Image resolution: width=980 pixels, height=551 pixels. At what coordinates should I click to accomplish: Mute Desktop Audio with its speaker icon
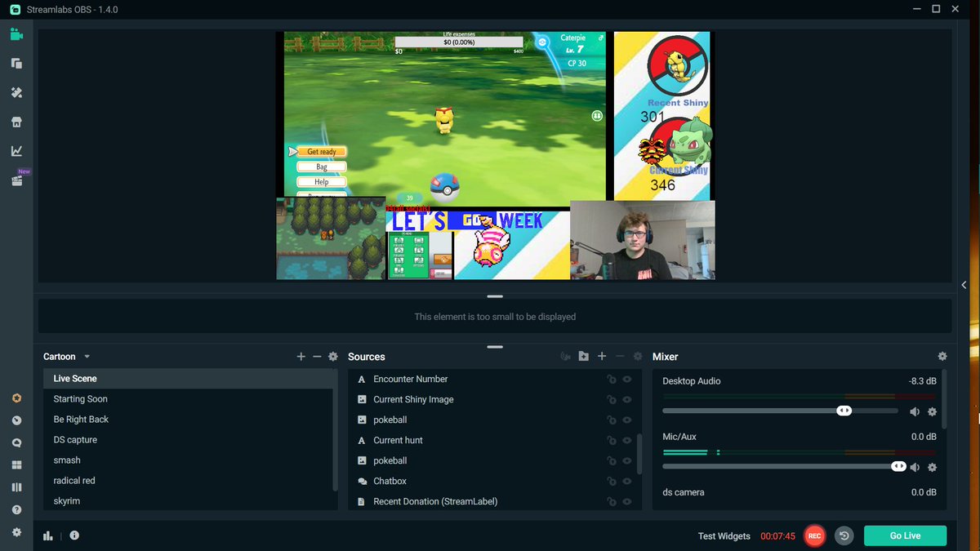(x=915, y=411)
